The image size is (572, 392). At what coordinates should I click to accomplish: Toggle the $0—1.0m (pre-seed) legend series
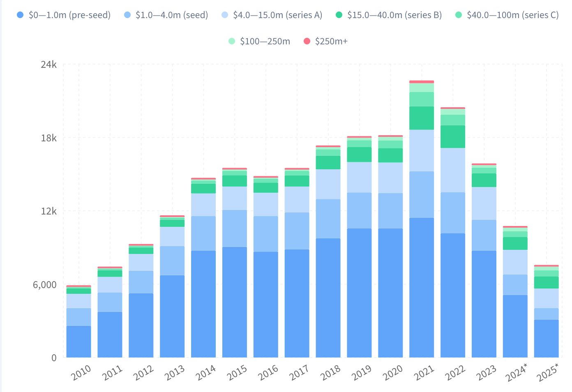pyautogui.click(x=64, y=15)
